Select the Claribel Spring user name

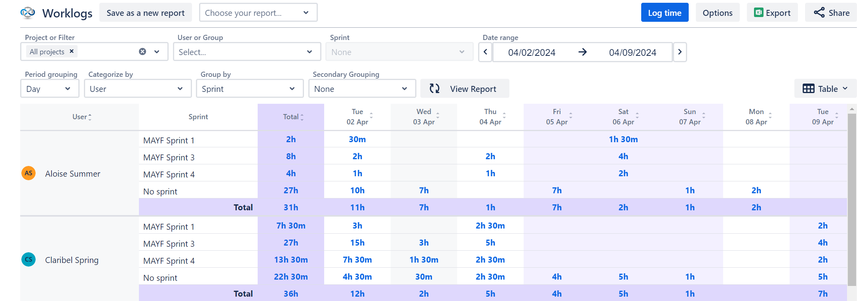(x=72, y=260)
